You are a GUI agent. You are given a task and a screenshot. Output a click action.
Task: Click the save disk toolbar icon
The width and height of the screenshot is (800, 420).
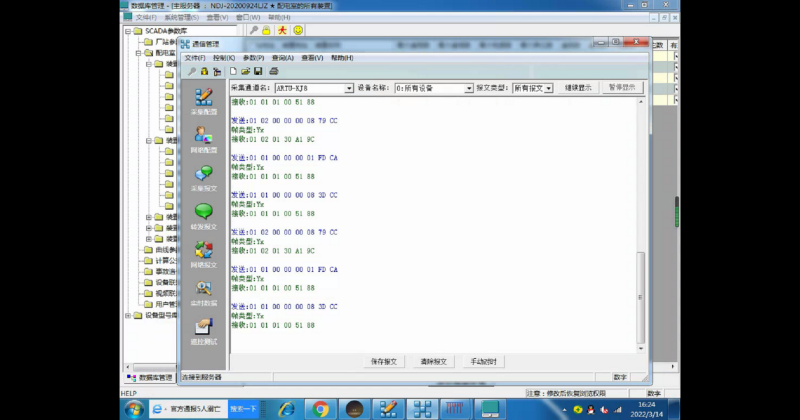tap(258, 71)
